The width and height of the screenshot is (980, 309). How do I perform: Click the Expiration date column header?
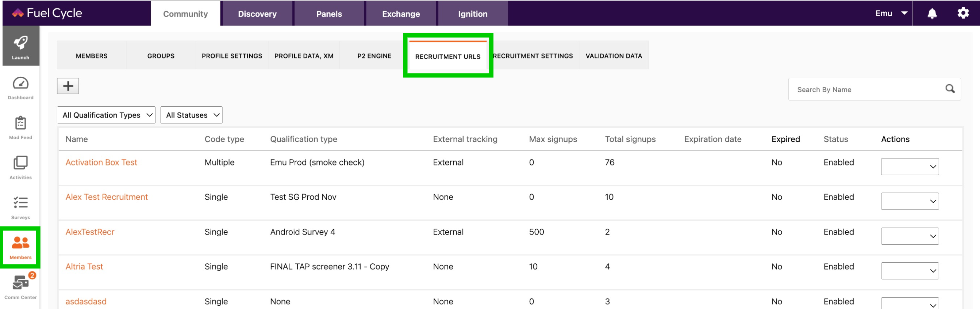[712, 139]
